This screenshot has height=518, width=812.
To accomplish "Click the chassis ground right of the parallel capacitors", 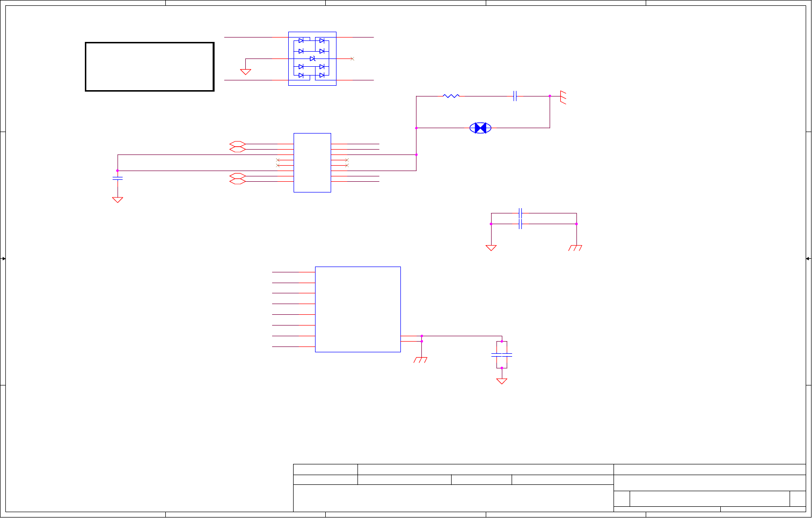I will click(575, 248).
